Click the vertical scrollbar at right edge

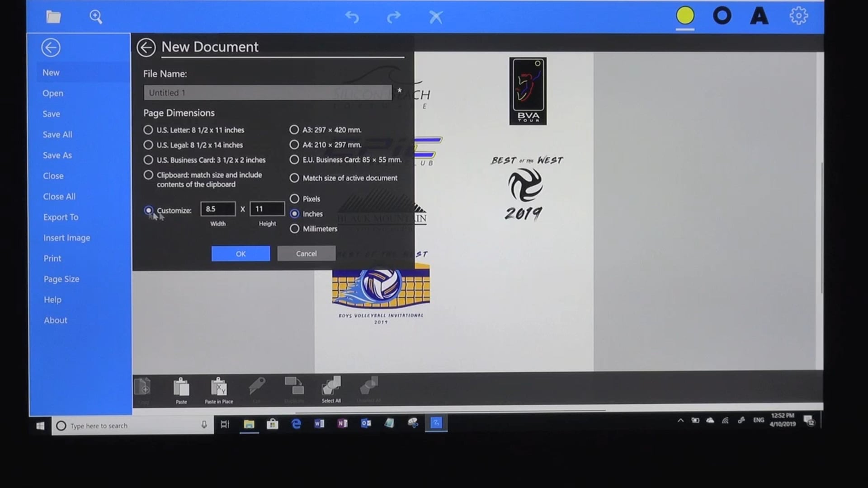pos(821,227)
